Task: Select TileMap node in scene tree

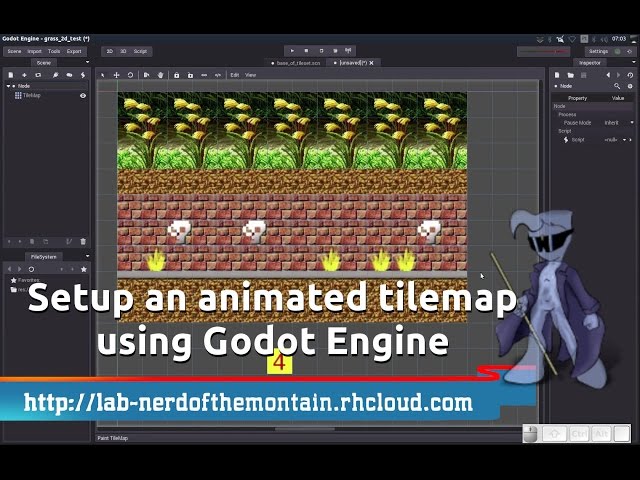Action: tap(31, 96)
